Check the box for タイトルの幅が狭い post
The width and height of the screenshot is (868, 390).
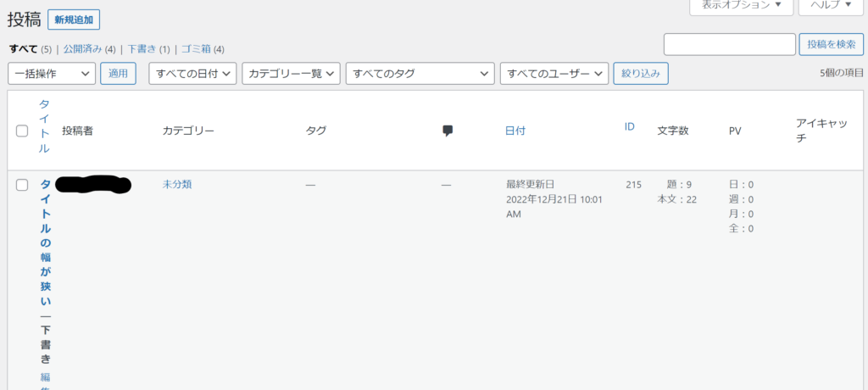click(22, 185)
